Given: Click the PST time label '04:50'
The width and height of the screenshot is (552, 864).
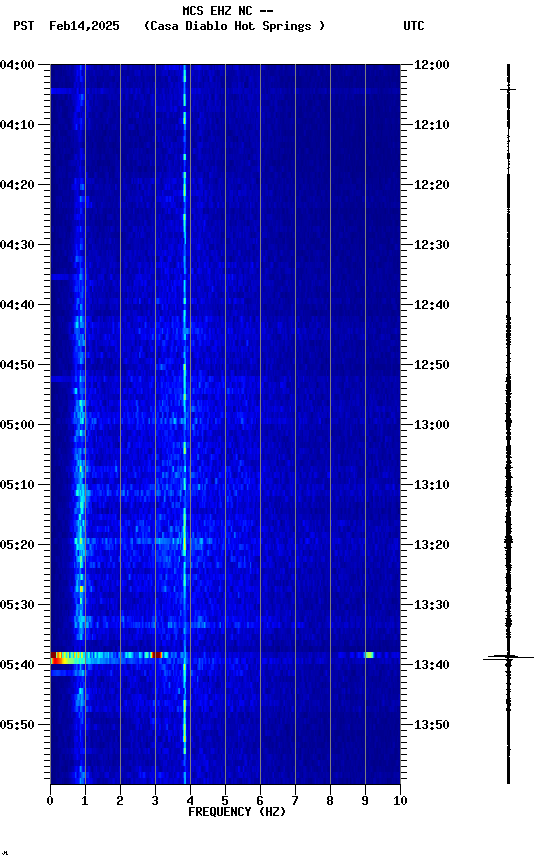Looking at the screenshot, I should (17, 365).
